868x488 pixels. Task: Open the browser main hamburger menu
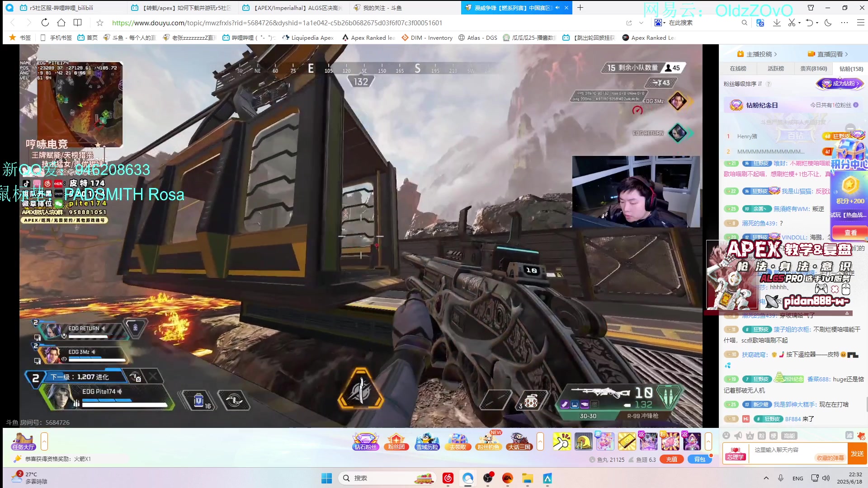[861, 23]
